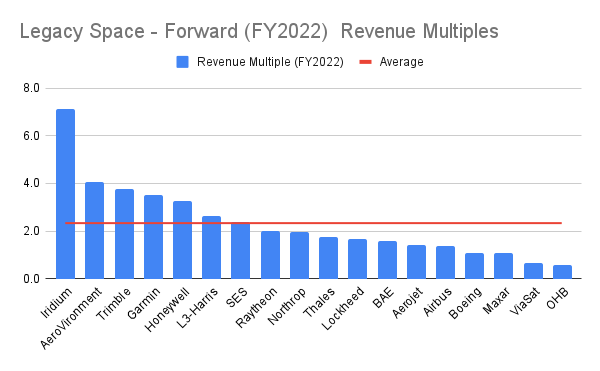This screenshot has width=600, height=371.
Task: Click the Honeywell bar
Action: tap(183, 240)
